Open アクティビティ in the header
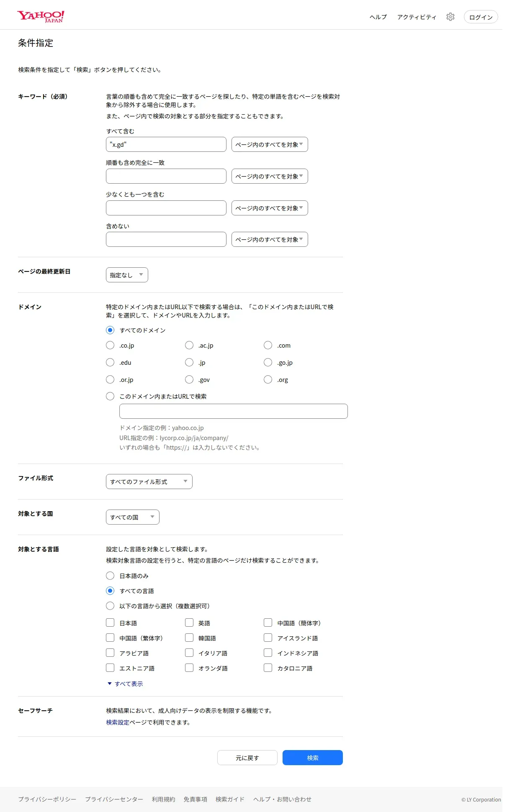 [417, 17]
